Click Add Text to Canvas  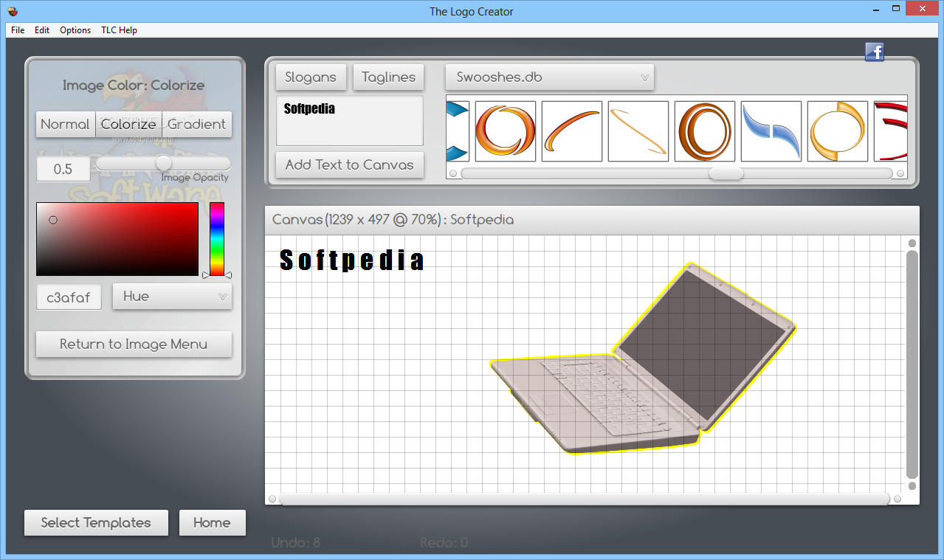[350, 165]
